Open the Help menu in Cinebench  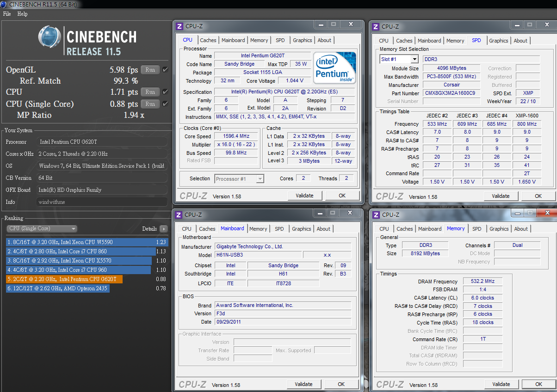22,14
